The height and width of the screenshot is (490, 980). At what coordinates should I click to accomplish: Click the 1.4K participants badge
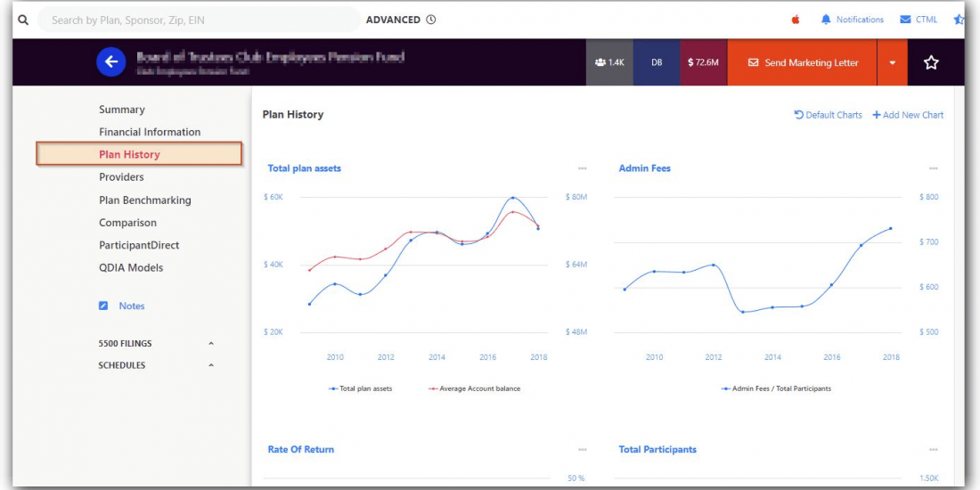(609, 62)
